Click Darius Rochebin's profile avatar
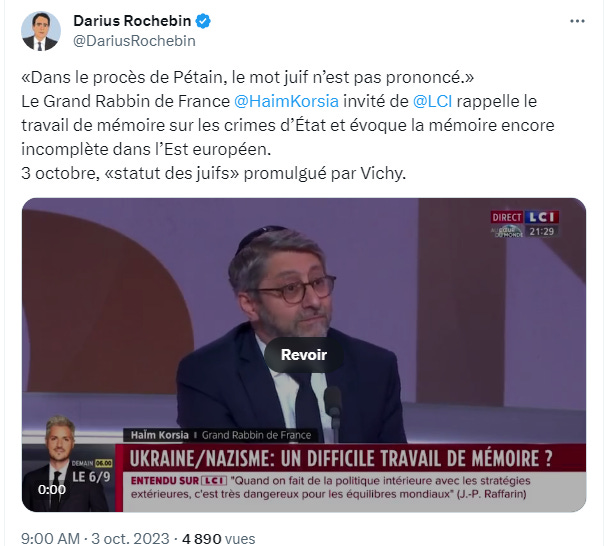The height and width of the screenshot is (546, 607). 41,31
